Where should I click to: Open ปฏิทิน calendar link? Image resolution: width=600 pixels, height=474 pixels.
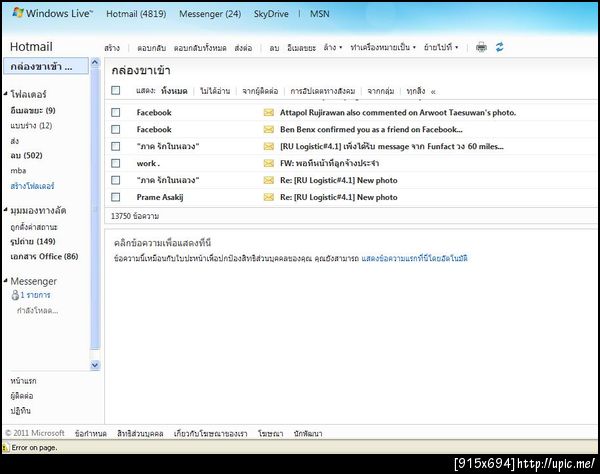[20, 410]
